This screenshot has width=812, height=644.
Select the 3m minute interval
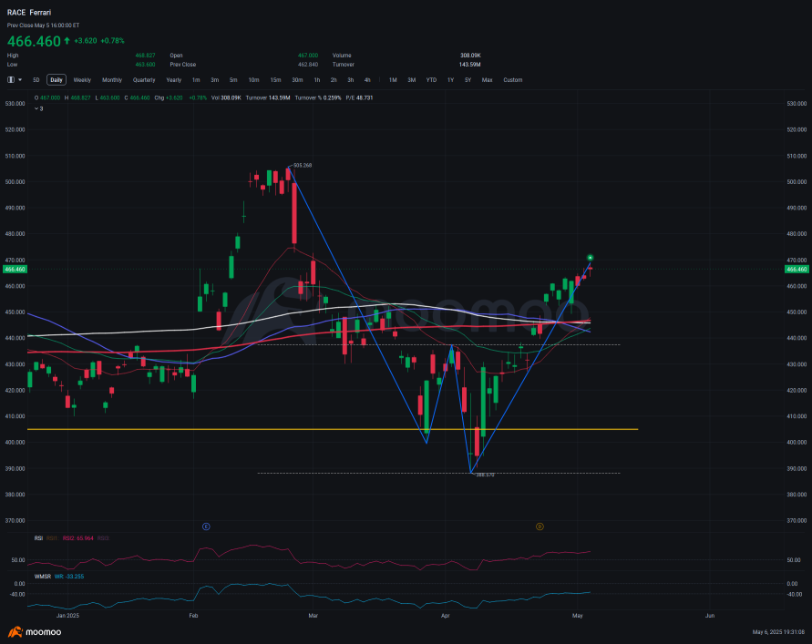tap(215, 80)
